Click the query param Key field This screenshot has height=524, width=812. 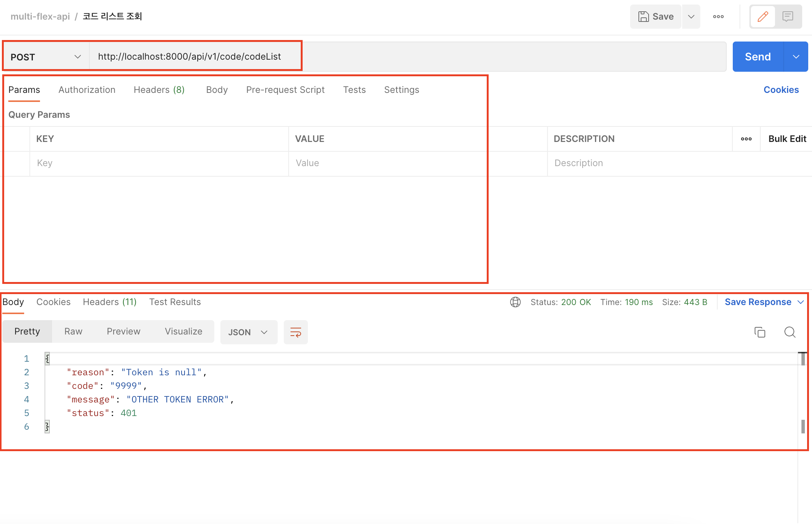tap(158, 163)
